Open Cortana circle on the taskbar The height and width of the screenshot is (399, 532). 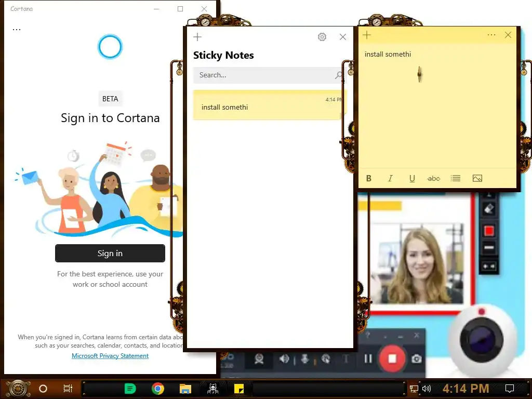tap(43, 389)
